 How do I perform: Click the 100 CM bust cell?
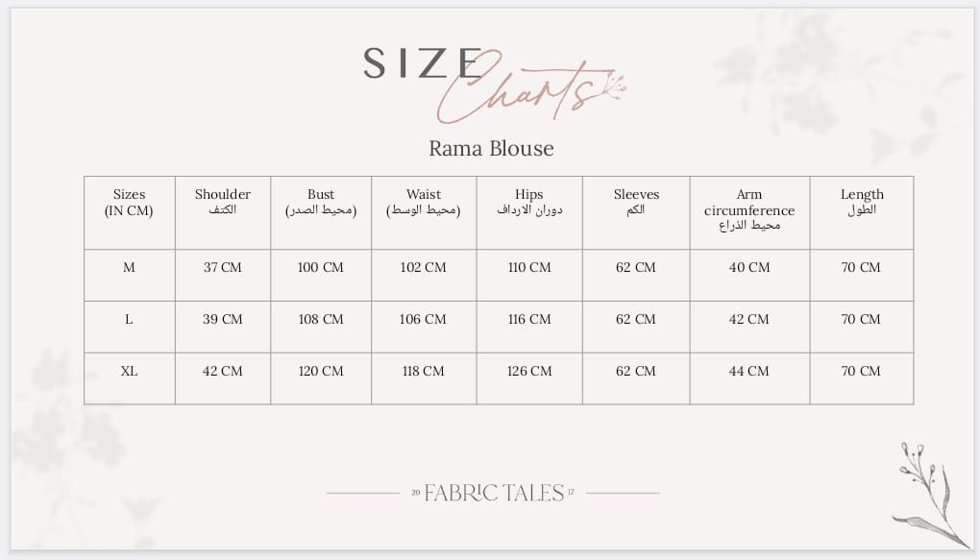(321, 268)
